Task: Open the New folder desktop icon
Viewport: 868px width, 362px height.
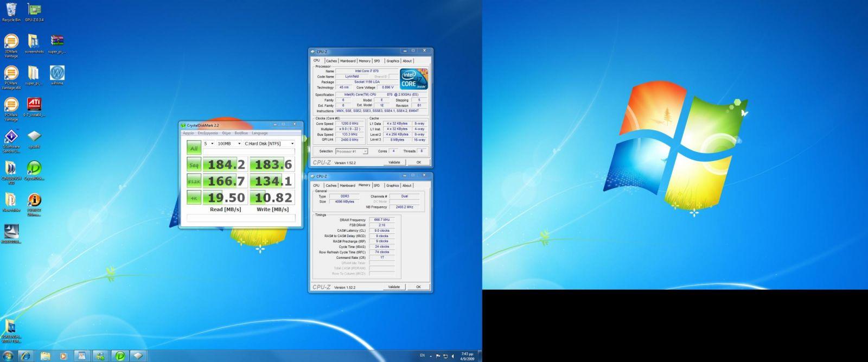Action: [11, 202]
